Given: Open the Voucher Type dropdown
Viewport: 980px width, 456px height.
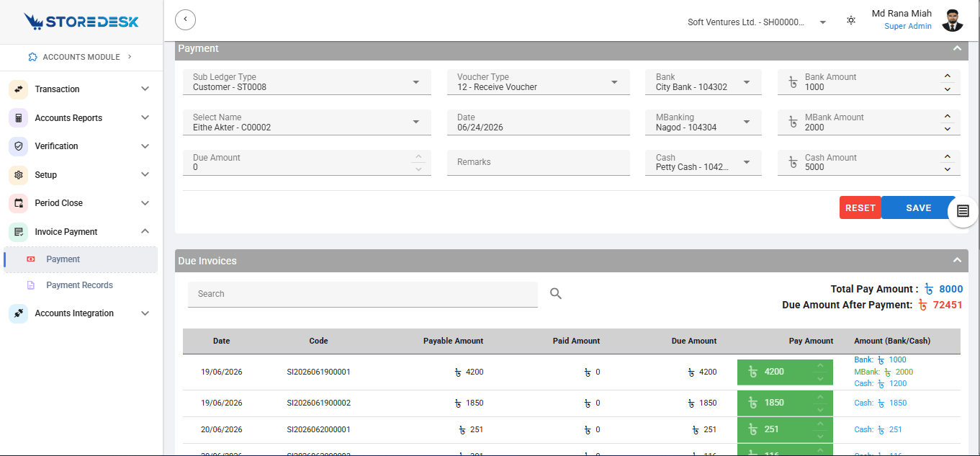Looking at the screenshot, I should click(538, 82).
